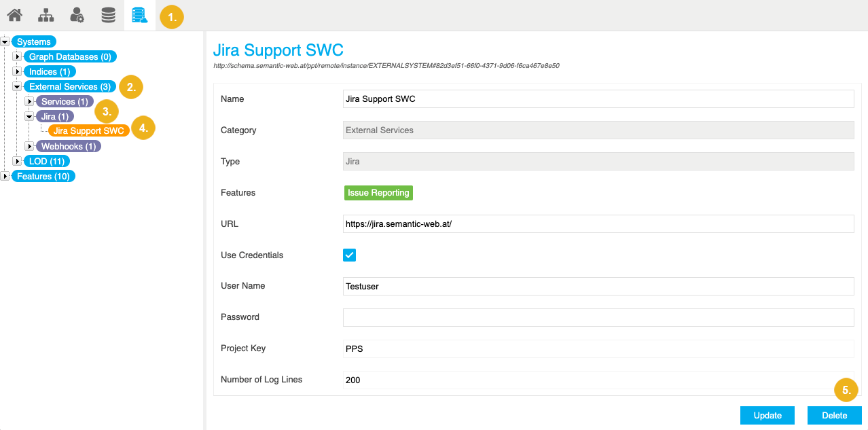Select External Services (3) in tree
The width and height of the screenshot is (868, 430).
coord(70,87)
